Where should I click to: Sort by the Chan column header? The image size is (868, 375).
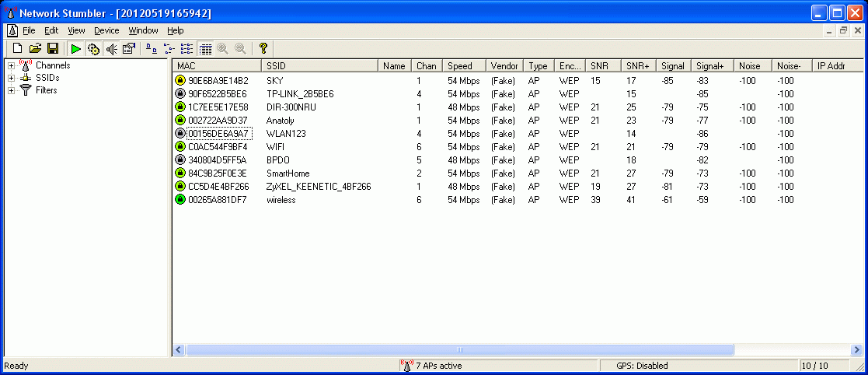pos(427,66)
